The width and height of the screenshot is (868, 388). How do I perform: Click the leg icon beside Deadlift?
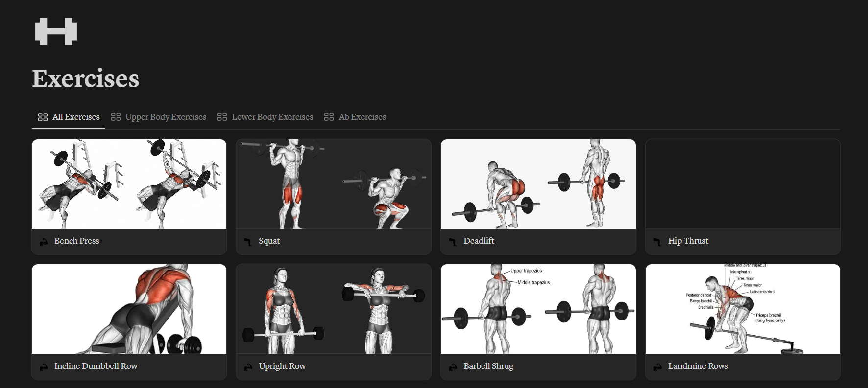point(453,242)
